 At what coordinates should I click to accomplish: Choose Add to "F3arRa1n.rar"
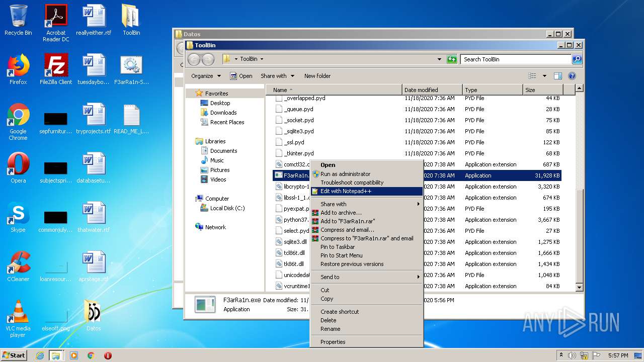[366, 221]
